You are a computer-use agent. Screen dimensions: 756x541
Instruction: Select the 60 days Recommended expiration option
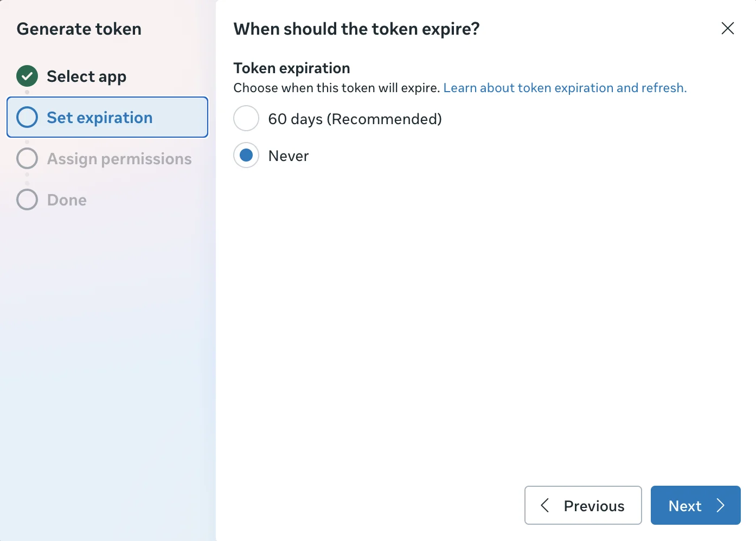(246, 118)
